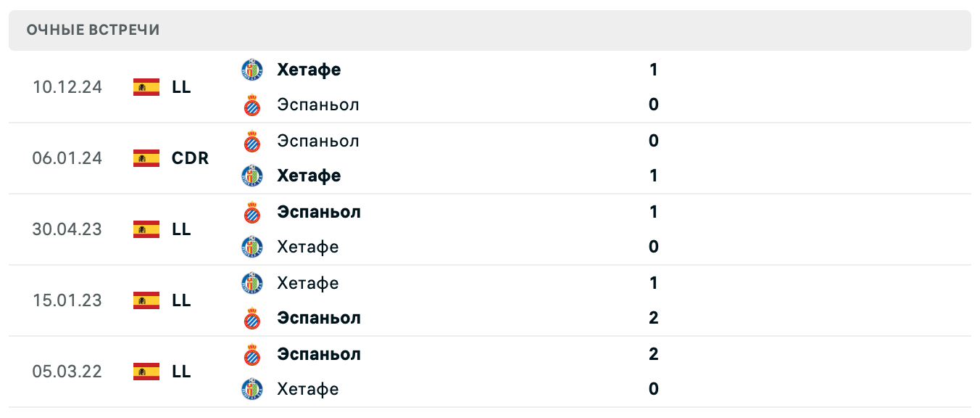Click Spain flag beside the CDR label
980x418 pixels.
pyautogui.click(x=146, y=158)
